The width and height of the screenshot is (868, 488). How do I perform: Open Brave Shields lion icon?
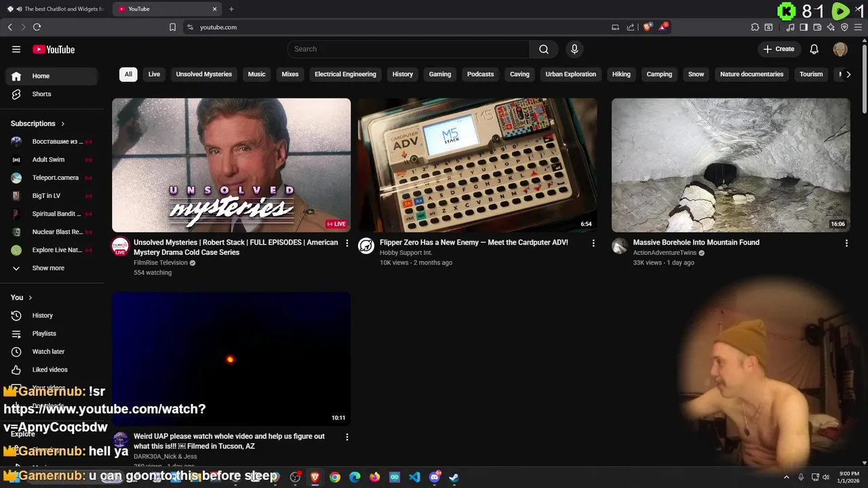click(648, 27)
